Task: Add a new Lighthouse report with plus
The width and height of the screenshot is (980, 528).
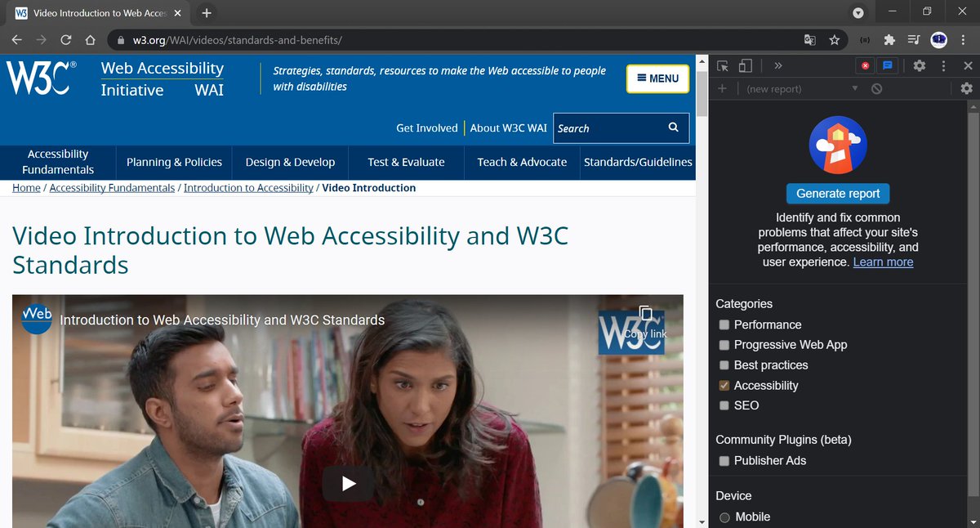Action: [x=722, y=88]
